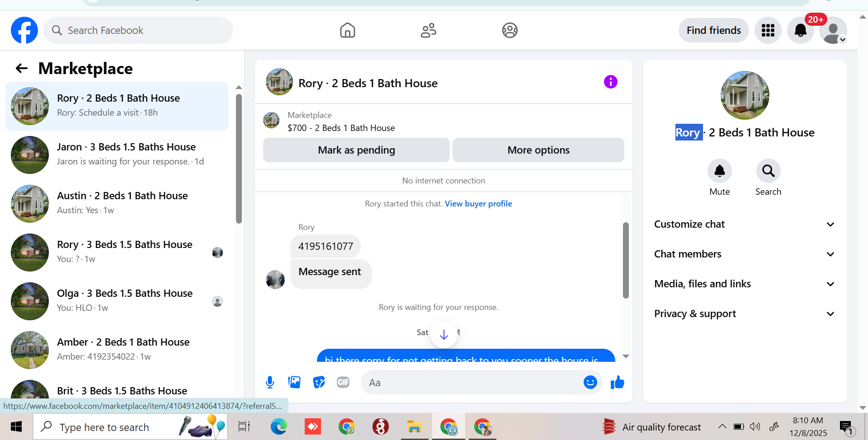This screenshot has height=440, width=868.
Task: Open the volume control in system tray
Action: tap(755, 426)
